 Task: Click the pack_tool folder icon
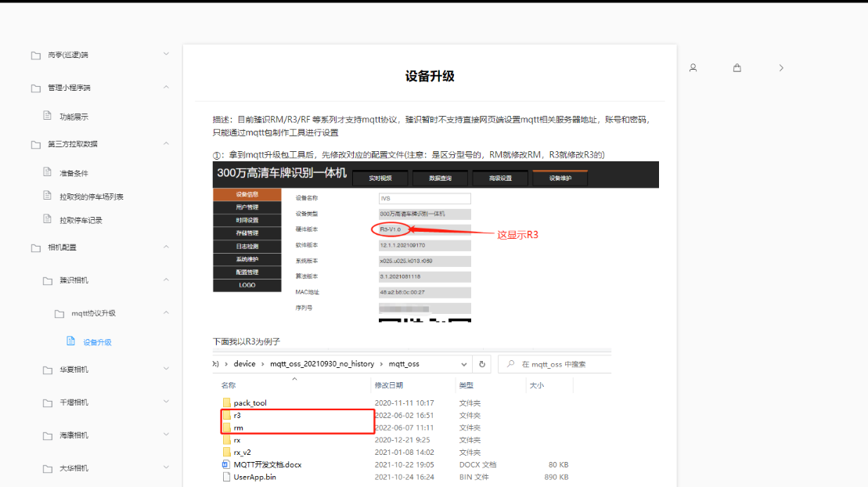click(226, 402)
